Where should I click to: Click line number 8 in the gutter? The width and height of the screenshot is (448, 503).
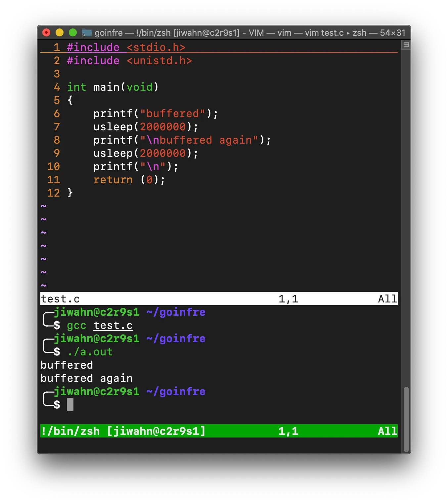coord(57,140)
